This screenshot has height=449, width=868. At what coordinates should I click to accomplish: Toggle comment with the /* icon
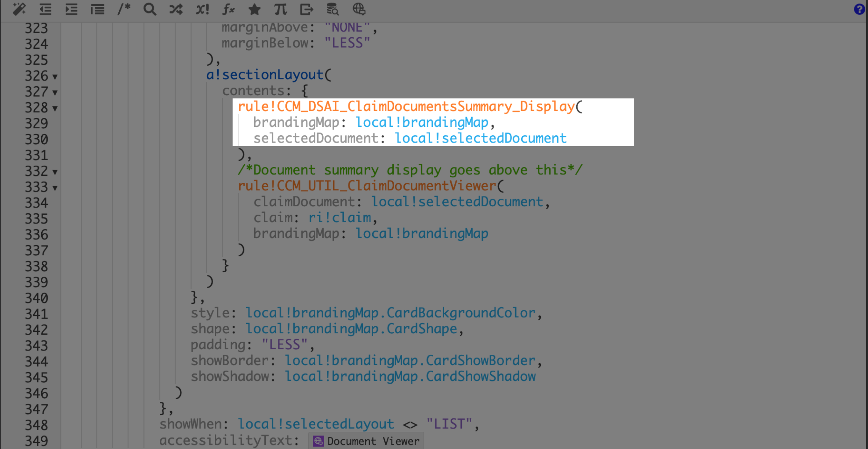(x=124, y=9)
